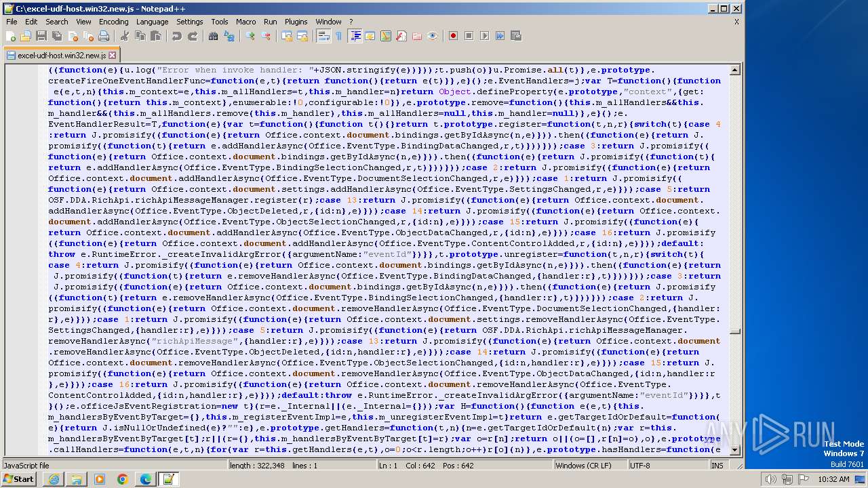Create a new file with the New icon
The image size is (868, 488).
click(x=12, y=36)
